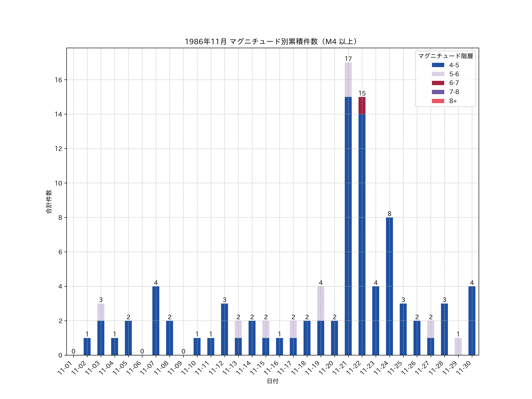This screenshot has width=532, height=399.
Task: Click the crimson segment on 11-22 bar
Action: click(362, 105)
